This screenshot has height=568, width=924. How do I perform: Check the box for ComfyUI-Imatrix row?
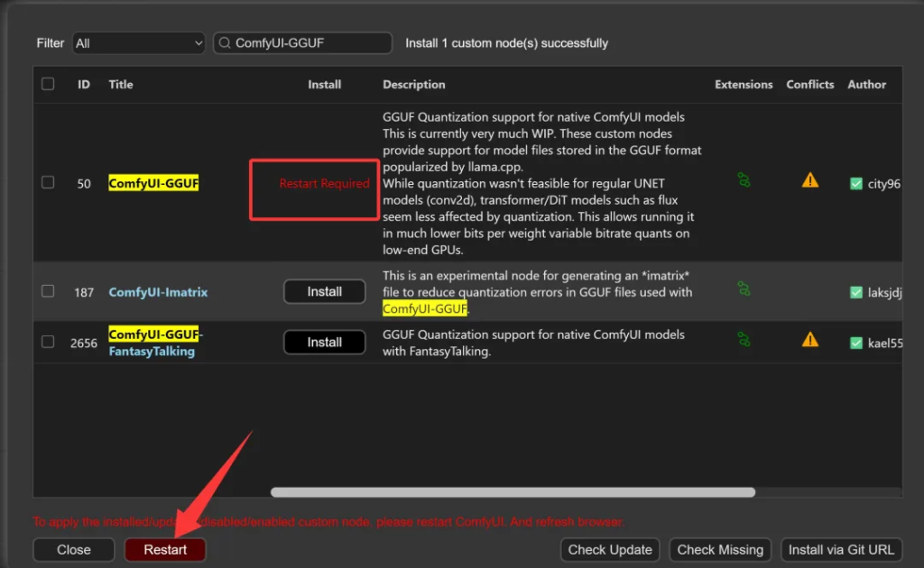click(x=48, y=291)
